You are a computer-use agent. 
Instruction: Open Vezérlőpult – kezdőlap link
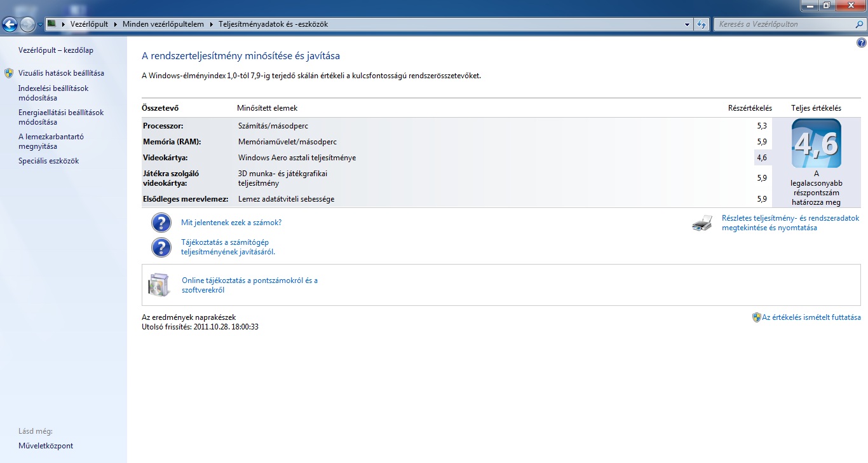pyautogui.click(x=56, y=50)
